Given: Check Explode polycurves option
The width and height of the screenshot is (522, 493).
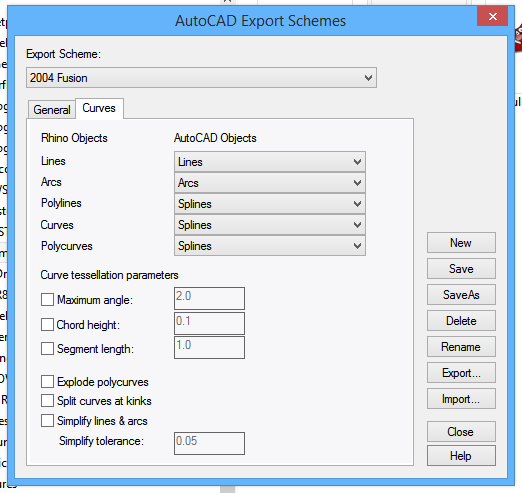Looking at the screenshot, I should click(47, 381).
